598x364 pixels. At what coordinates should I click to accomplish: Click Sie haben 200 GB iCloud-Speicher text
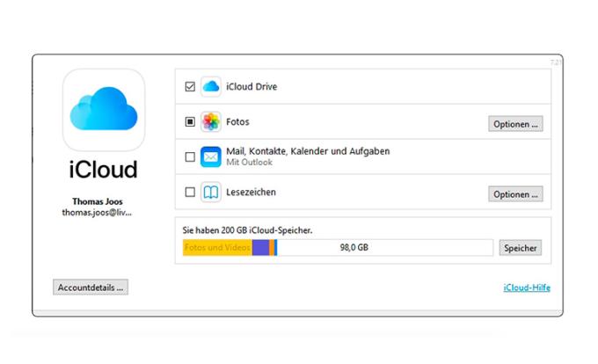pos(247,230)
